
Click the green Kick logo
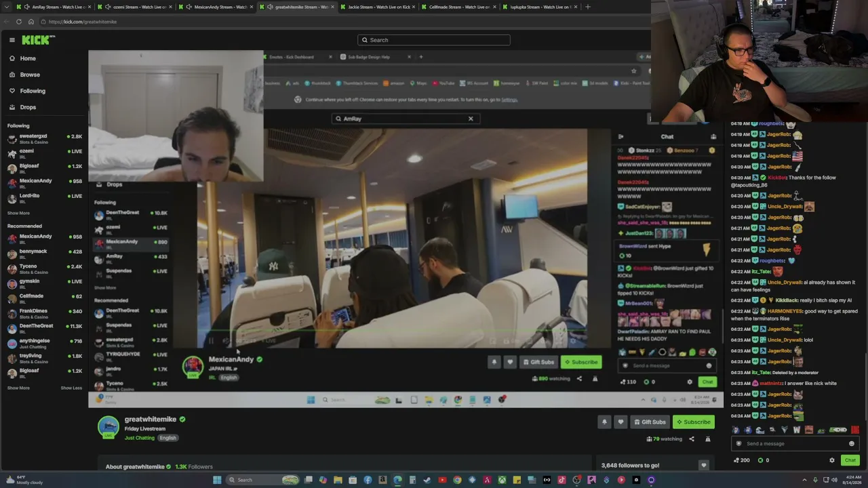[35, 40]
